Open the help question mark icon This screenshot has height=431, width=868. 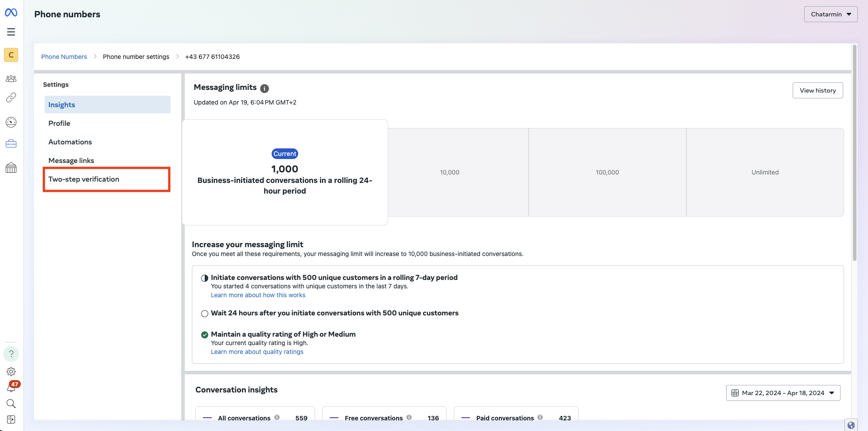[x=11, y=353]
